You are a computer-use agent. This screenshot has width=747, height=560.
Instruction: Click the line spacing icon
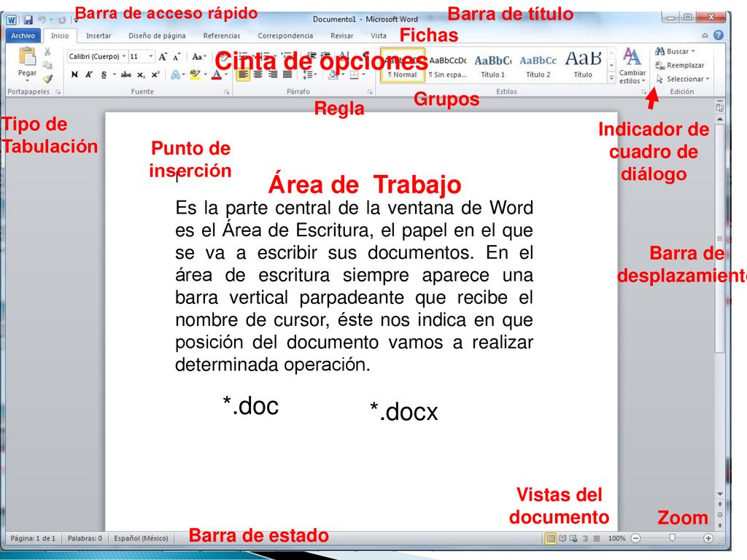307,75
